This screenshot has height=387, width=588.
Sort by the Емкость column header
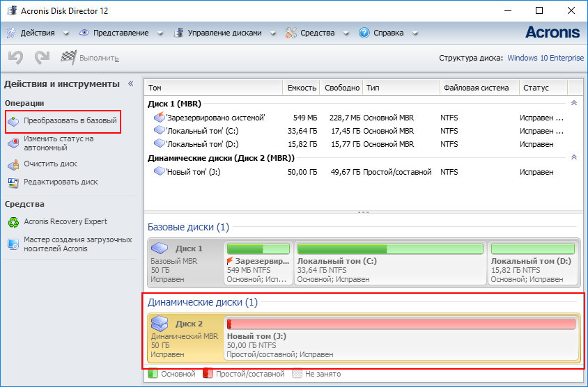coord(301,88)
